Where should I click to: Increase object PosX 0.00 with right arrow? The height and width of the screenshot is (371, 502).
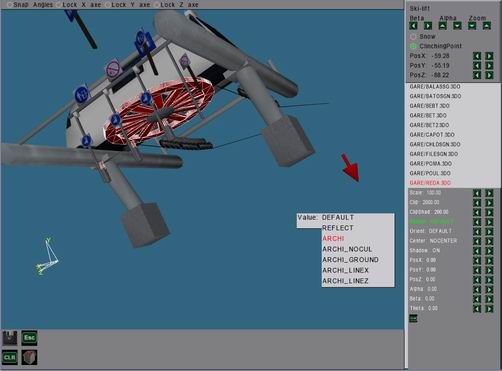[489, 260]
